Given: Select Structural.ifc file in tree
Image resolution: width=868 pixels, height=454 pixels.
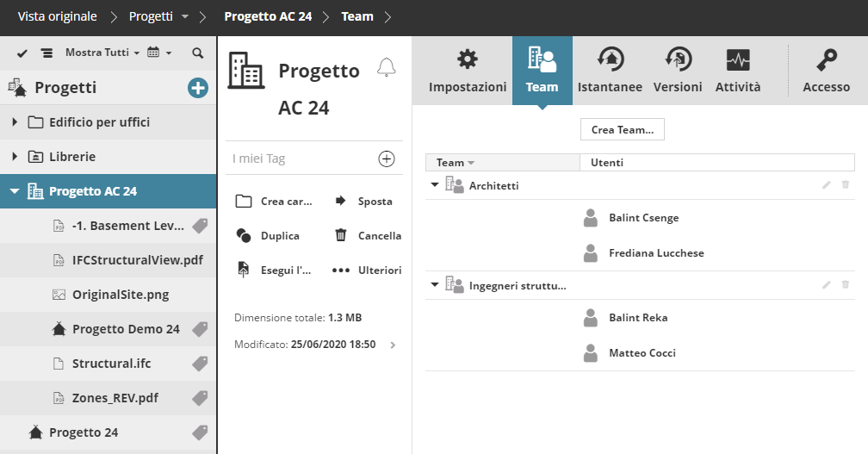Looking at the screenshot, I should (111, 364).
